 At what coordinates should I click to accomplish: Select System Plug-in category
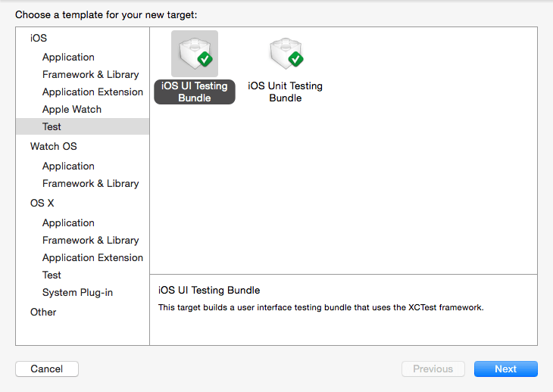(77, 292)
